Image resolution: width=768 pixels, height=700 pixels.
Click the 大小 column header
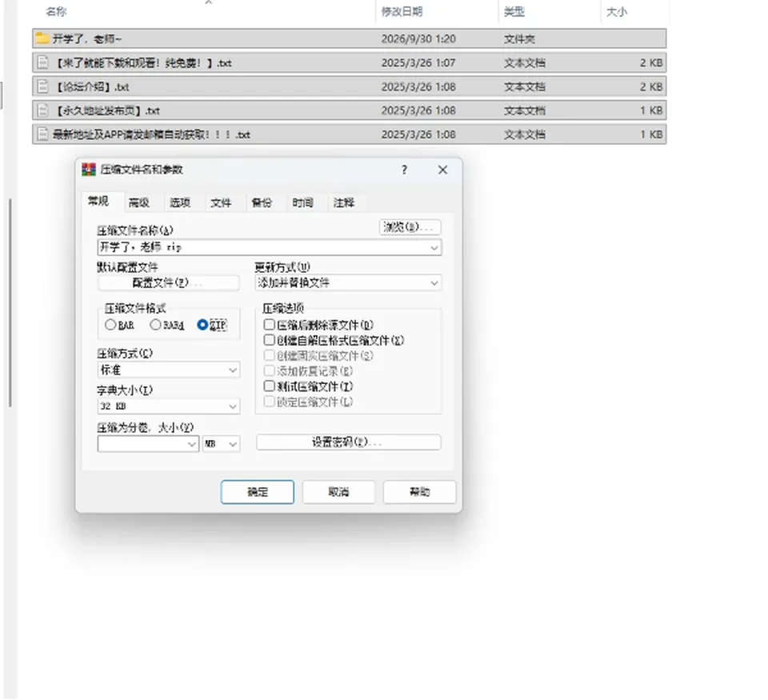click(616, 11)
